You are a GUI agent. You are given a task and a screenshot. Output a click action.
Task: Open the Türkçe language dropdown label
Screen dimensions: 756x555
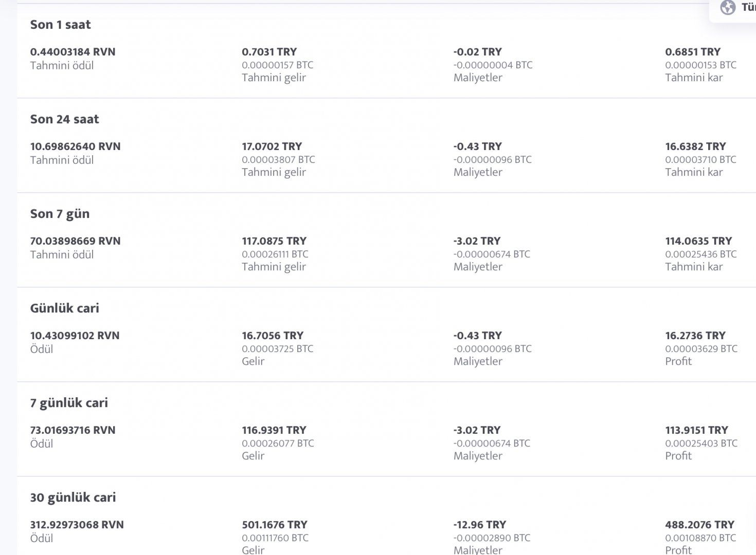click(x=748, y=8)
